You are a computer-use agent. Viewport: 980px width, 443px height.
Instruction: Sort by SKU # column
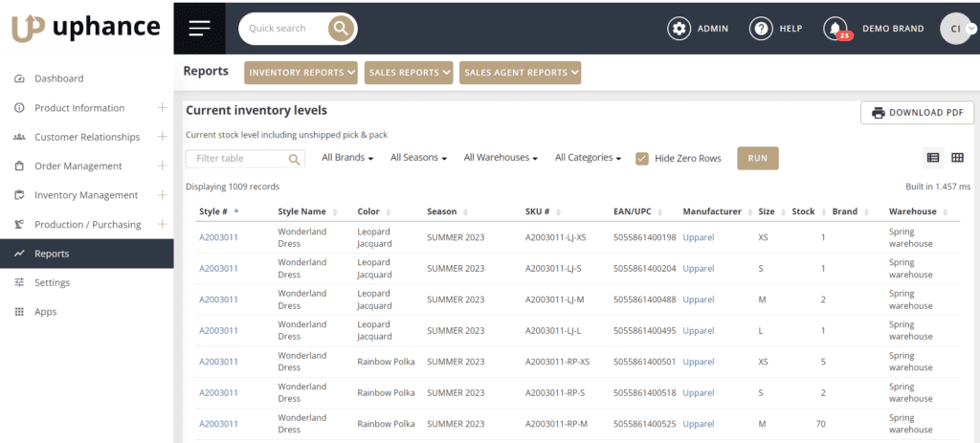click(544, 211)
